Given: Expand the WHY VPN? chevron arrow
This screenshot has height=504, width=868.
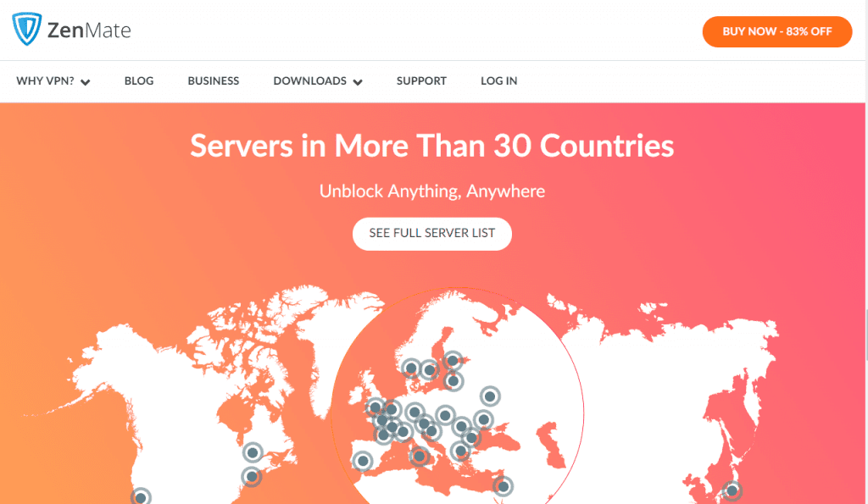Looking at the screenshot, I should (x=86, y=82).
